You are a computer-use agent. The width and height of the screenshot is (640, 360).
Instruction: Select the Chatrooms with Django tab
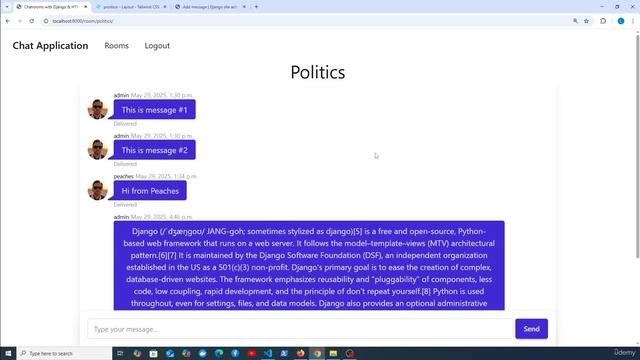(51, 7)
